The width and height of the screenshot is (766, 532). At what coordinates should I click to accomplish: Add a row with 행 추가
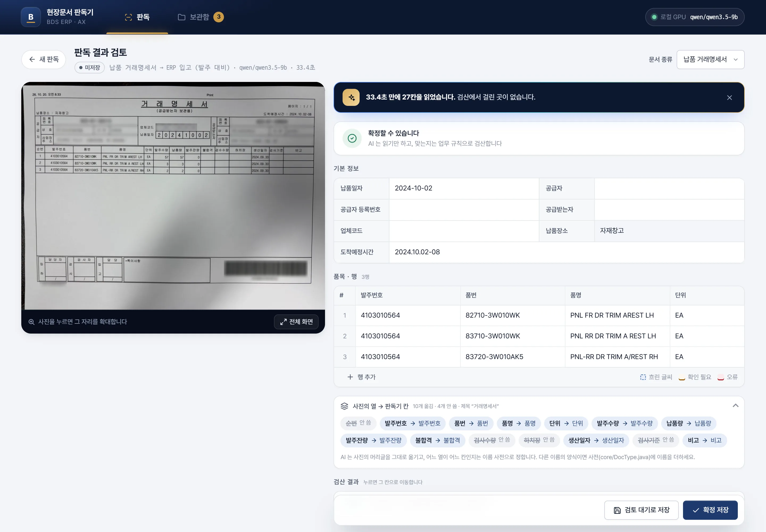(x=361, y=377)
